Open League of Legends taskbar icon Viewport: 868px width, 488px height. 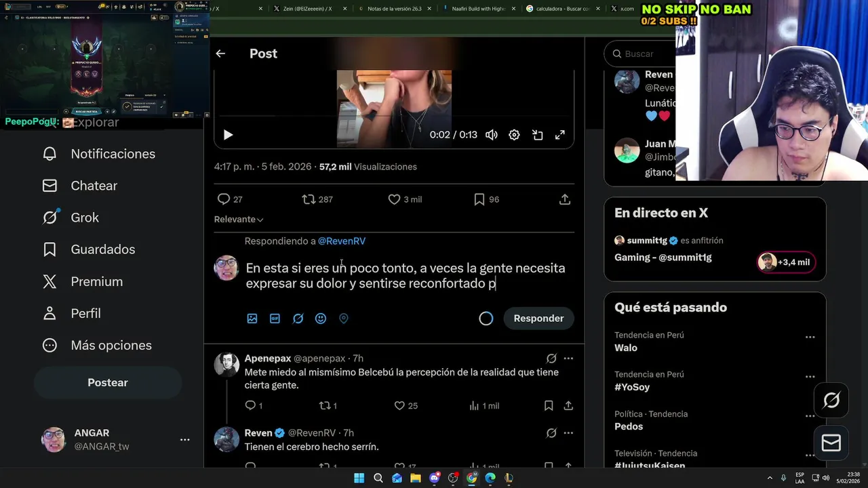pos(509,478)
